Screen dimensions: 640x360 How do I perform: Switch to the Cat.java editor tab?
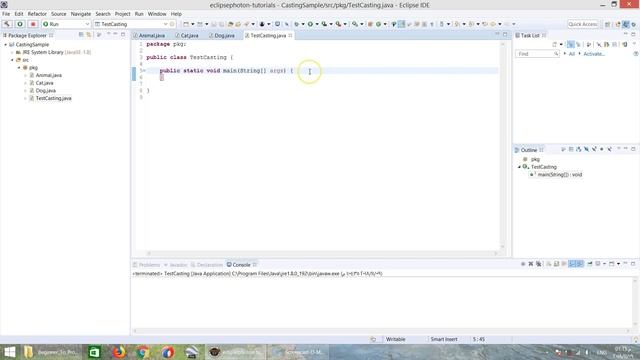(x=187, y=36)
